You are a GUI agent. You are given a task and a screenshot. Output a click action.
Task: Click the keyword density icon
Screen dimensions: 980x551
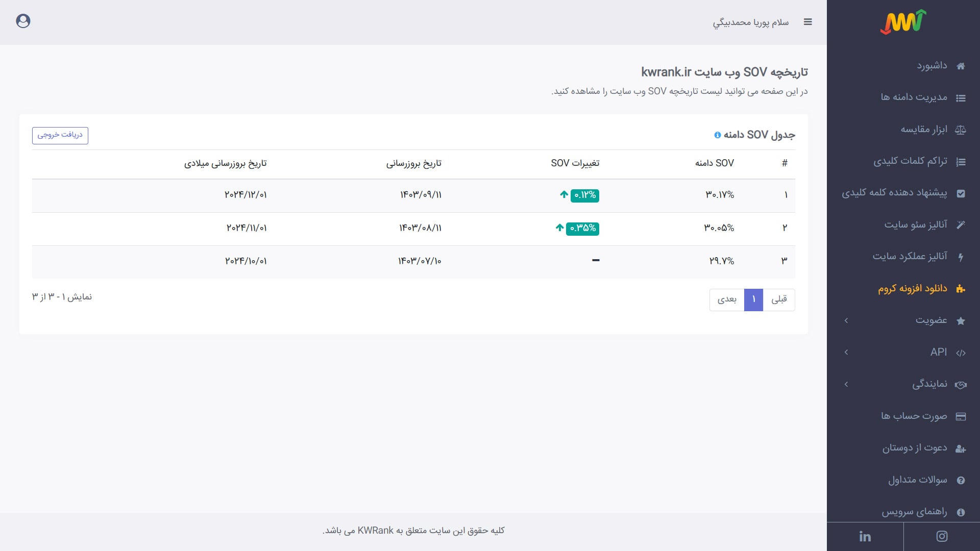click(961, 162)
